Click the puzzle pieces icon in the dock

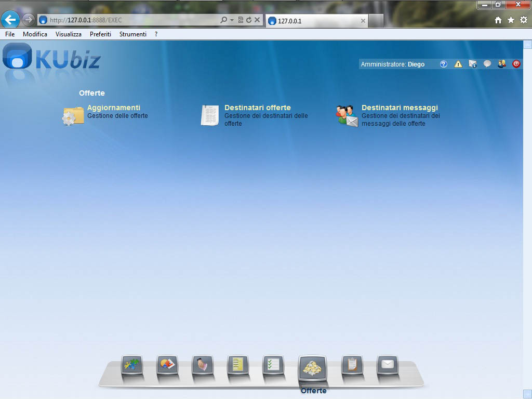coord(131,365)
